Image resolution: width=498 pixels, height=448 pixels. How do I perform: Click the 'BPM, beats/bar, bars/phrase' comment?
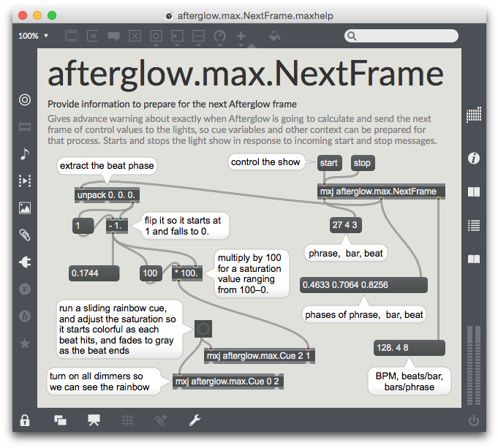409,381
